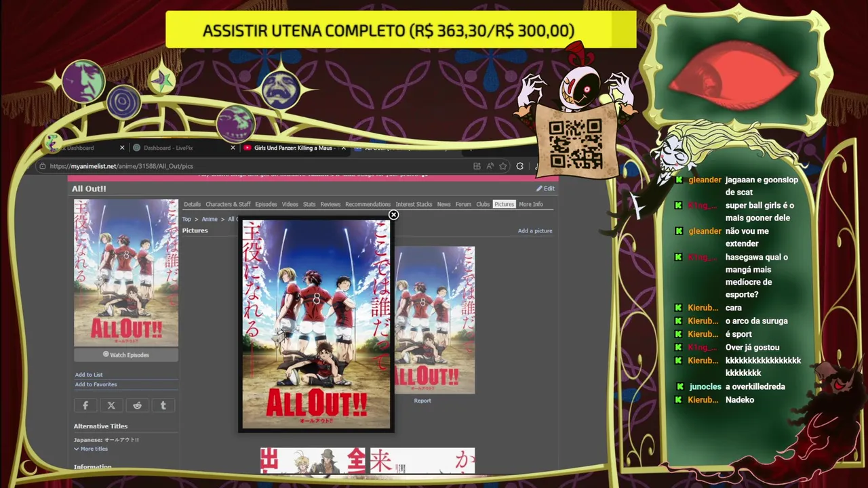The width and height of the screenshot is (868, 488).
Task: Click the Edit pencil link
Action: coord(545,188)
